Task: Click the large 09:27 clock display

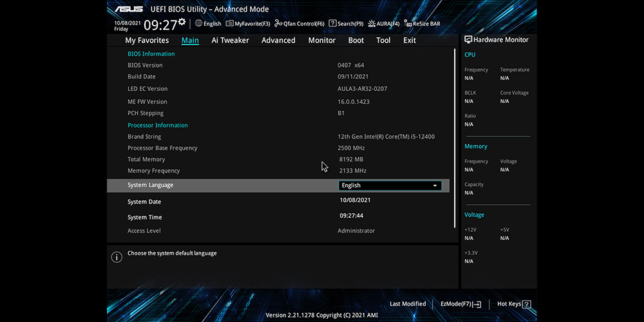Action: tap(160, 25)
